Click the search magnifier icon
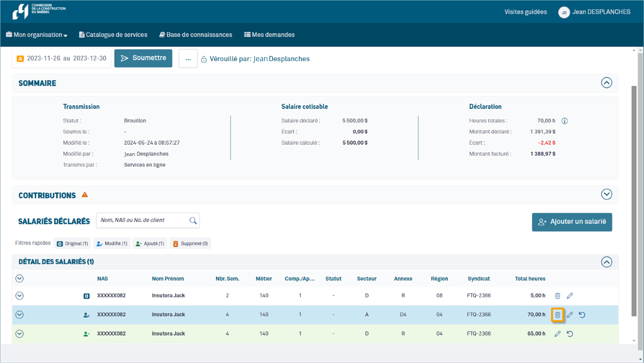644x363 pixels. coord(193,220)
